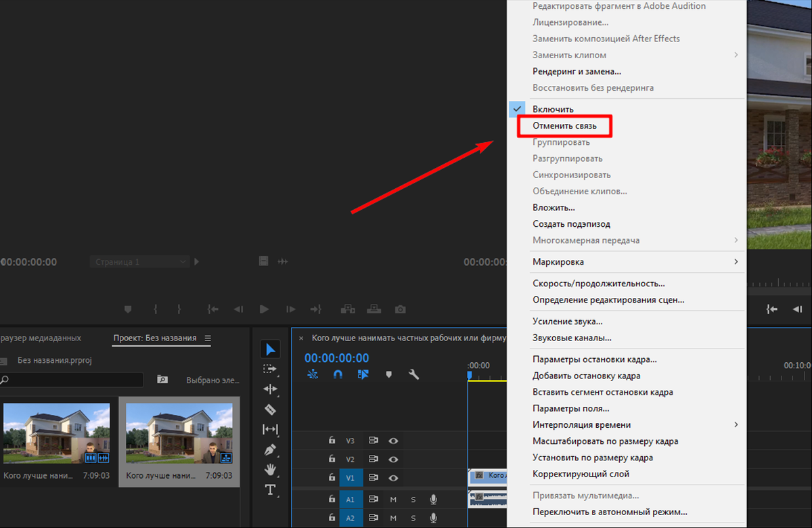Enable voice-over record on A1
The height and width of the screenshot is (528, 812).
tap(433, 500)
